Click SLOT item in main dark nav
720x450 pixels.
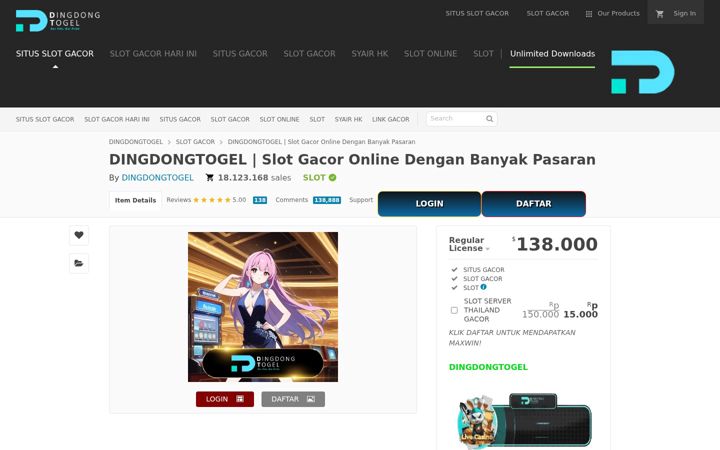click(483, 54)
